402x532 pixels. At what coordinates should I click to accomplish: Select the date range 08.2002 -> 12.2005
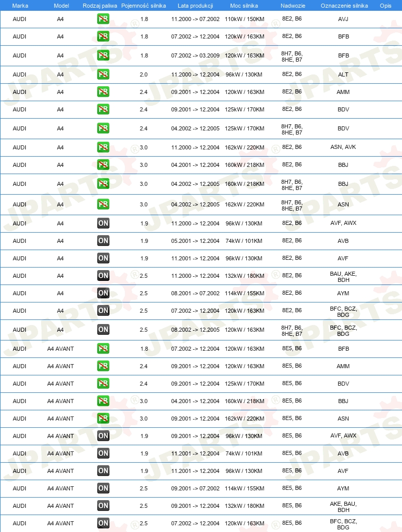point(195,330)
